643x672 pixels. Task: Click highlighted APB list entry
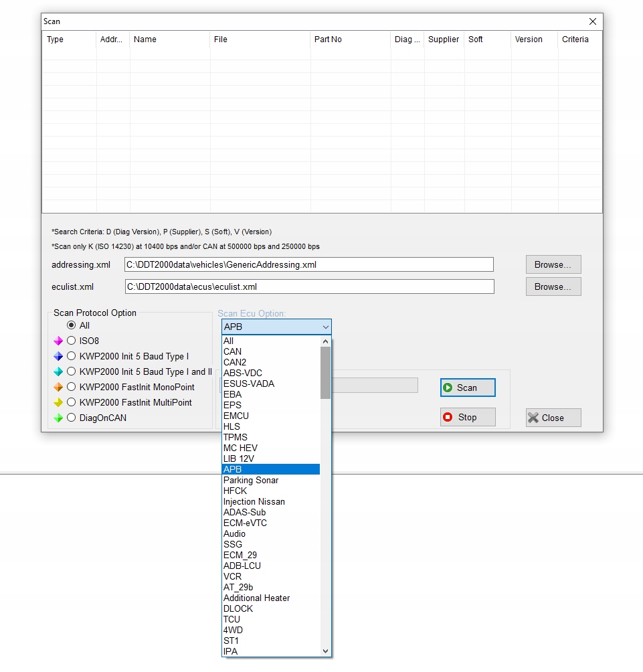271,470
